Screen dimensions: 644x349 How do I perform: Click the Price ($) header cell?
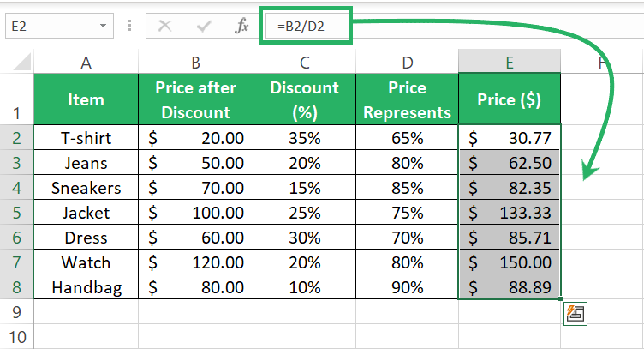510,99
